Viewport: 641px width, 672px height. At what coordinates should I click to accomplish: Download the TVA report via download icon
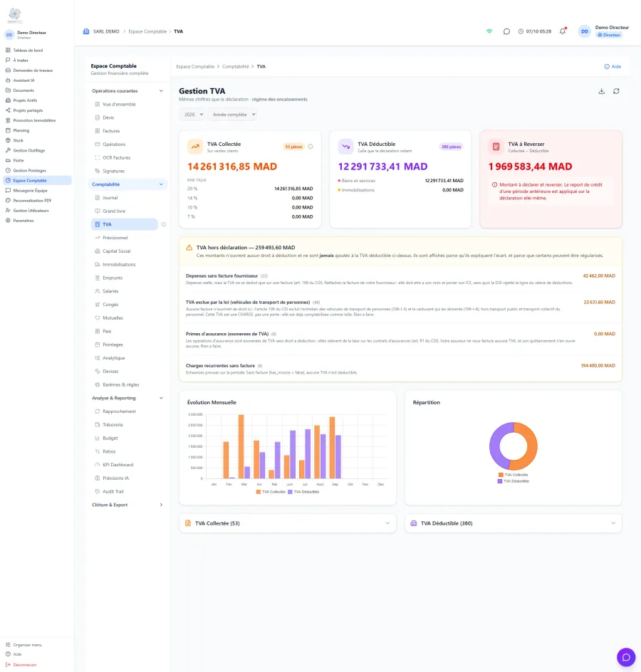(602, 91)
